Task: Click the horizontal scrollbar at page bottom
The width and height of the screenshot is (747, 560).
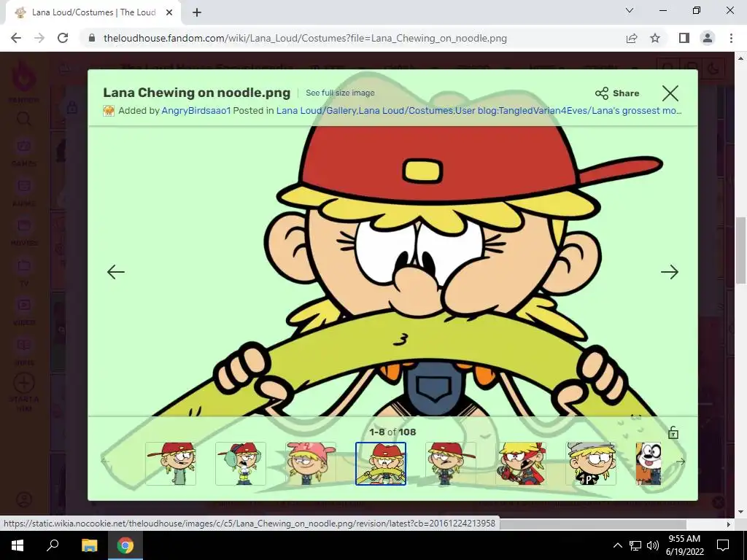Action: [x=592, y=524]
